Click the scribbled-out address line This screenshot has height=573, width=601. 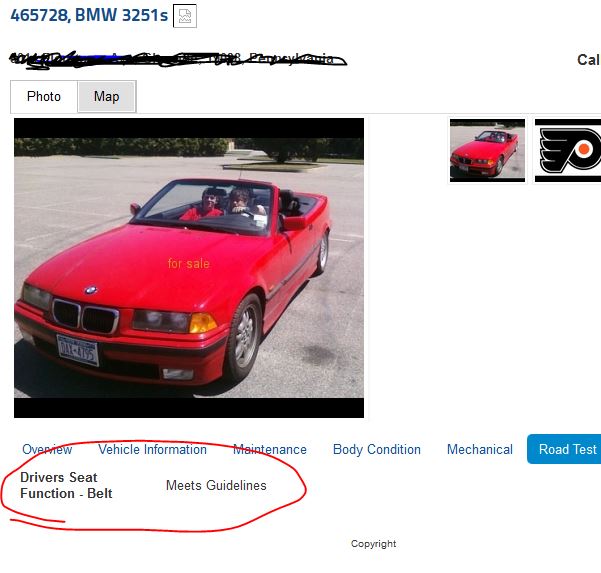(178, 60)
